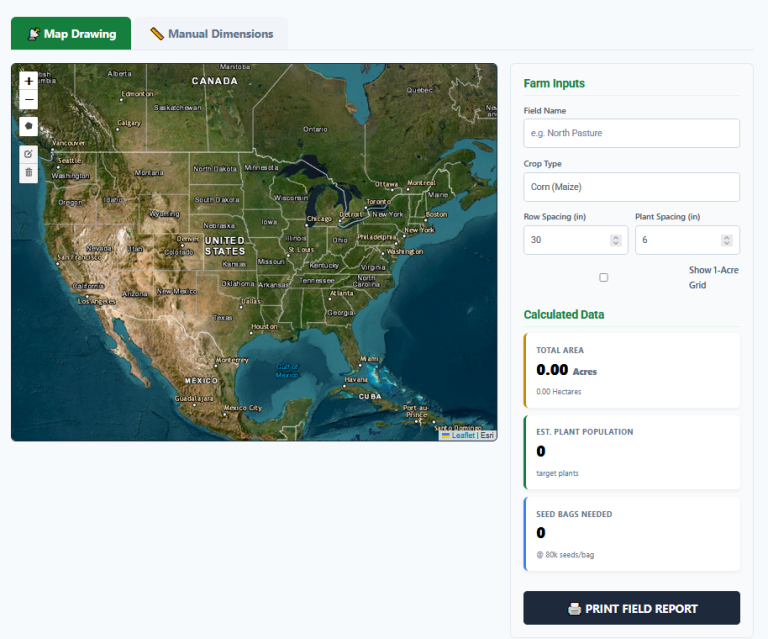Viewport: 768px width, 639px height.
Task: Click the Plant Spacing stepper arrows
Action: coord(726,240)
